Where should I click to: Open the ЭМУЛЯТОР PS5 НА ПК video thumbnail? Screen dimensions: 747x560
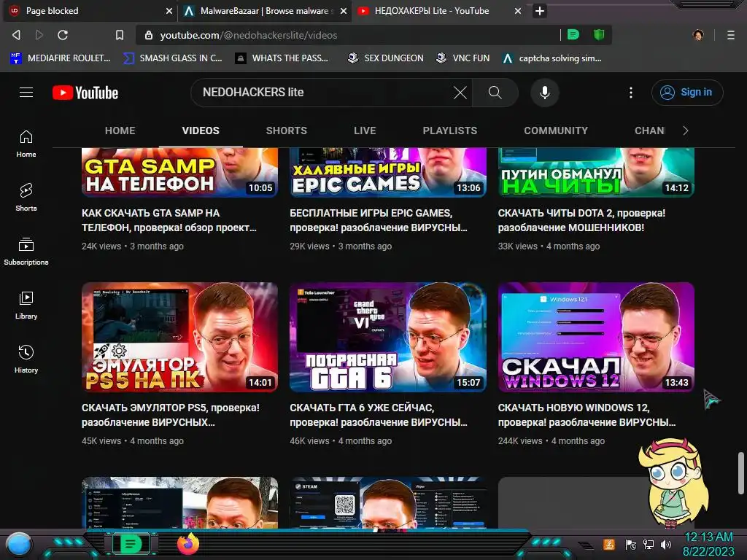pyautogui.click(x=179, y=337)
